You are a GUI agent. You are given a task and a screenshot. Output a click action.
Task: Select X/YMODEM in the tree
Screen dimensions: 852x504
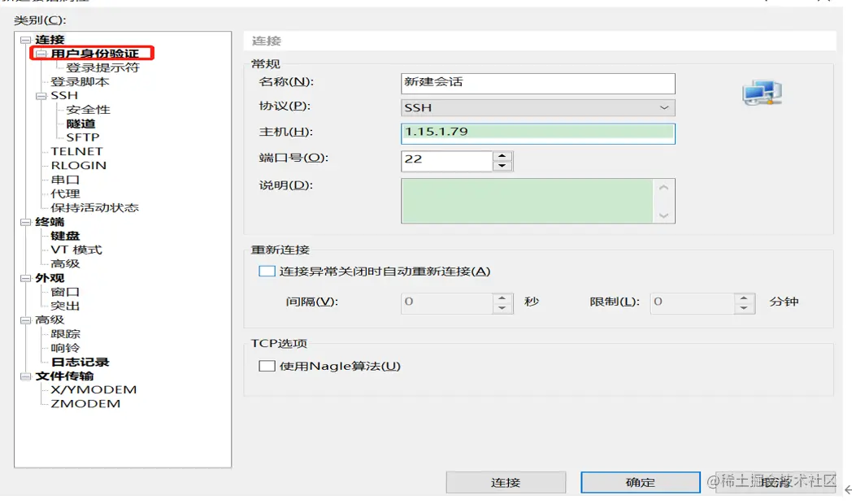[93, 390]
